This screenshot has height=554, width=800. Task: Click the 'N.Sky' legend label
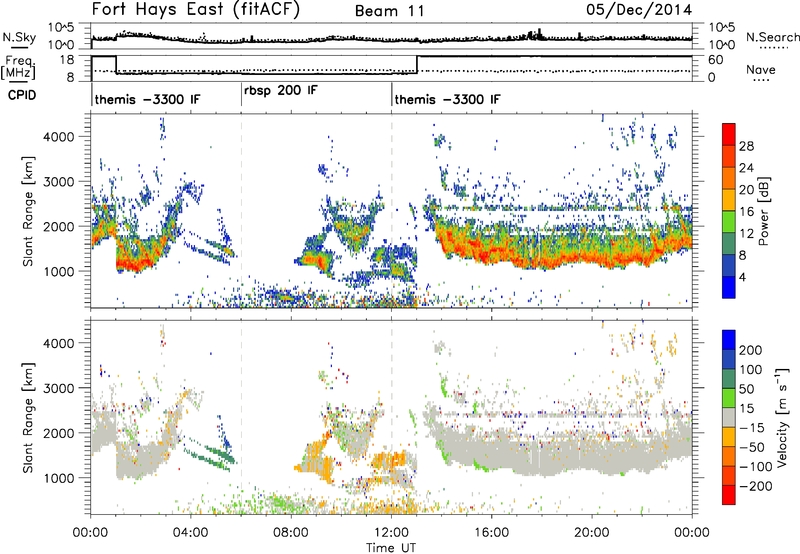[x=19, y=37]
